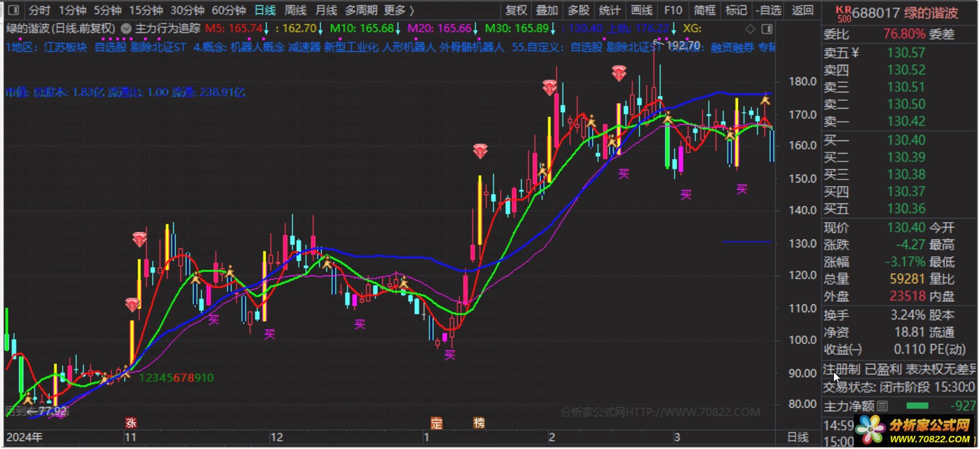The height and width of the screenshot is (449, 980).
Task: Expand more periods with 更多 arrow
Action: click(x=400, y=10)
